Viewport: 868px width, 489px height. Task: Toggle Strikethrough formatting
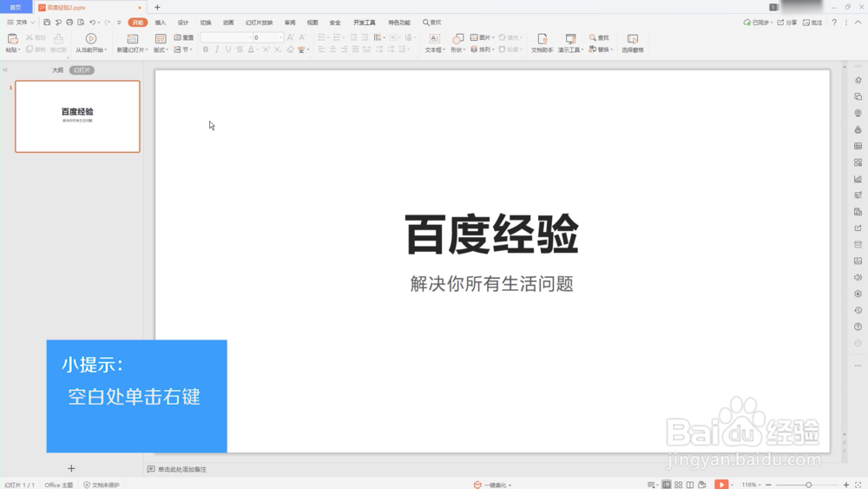click(240, 50)
